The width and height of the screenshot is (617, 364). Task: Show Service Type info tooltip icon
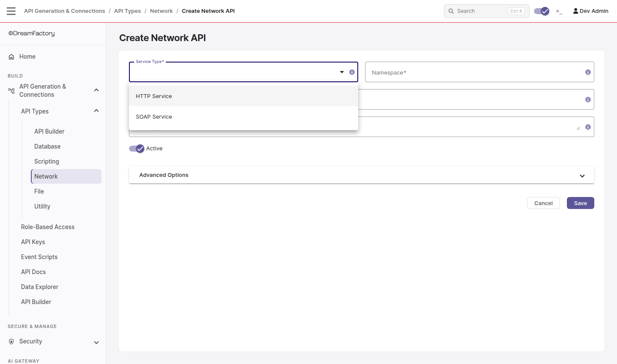click(352, 72)
